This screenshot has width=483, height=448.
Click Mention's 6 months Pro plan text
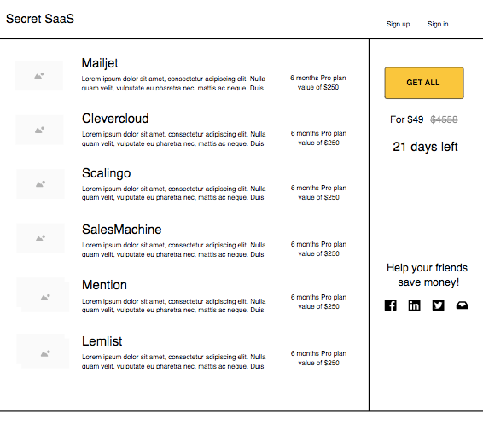319,302
